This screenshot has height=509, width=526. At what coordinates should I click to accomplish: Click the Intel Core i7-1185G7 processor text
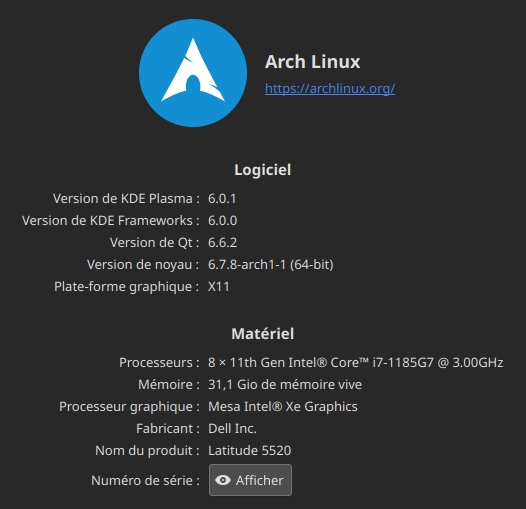tap(355, 363)
